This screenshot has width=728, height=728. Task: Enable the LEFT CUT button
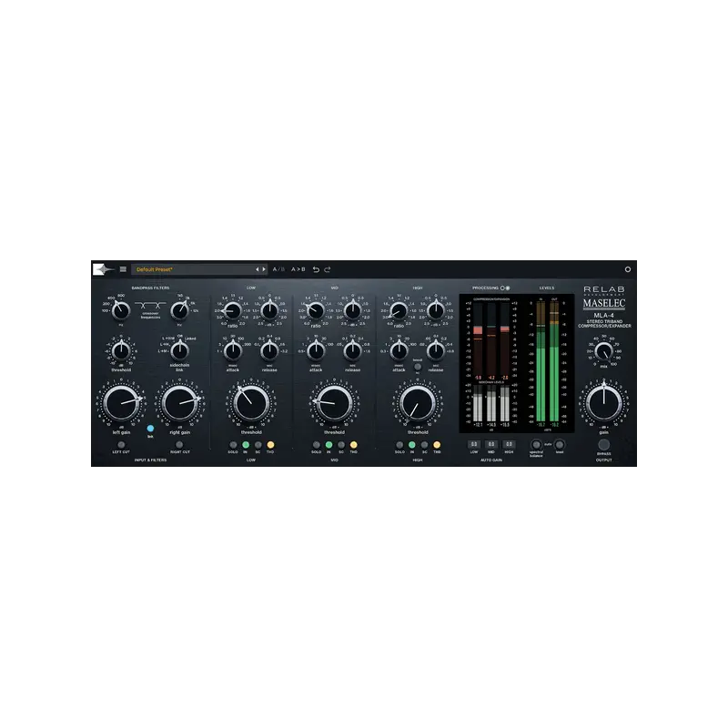coord(121,445)
